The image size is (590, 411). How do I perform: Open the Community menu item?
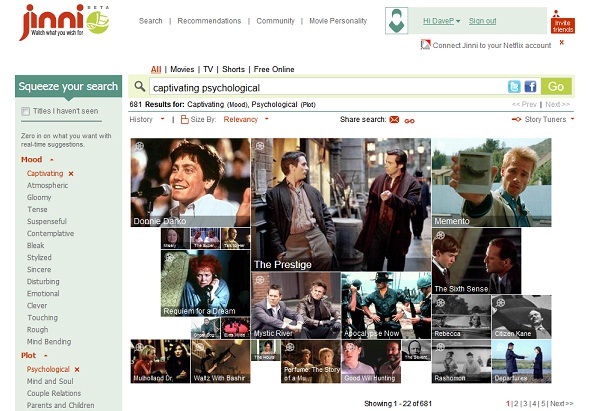(275, 21)
